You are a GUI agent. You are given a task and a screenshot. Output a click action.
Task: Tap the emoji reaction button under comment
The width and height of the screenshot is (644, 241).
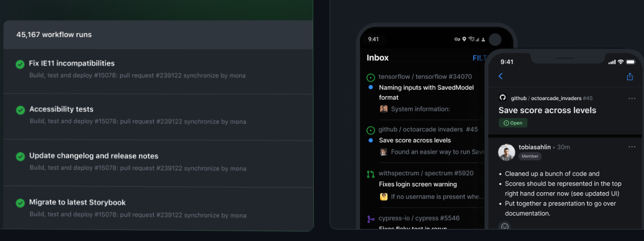click(505, 226)
